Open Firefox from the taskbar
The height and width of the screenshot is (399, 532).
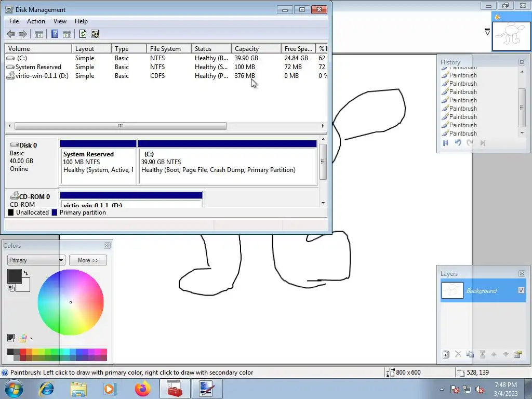[x=142, y=389]
